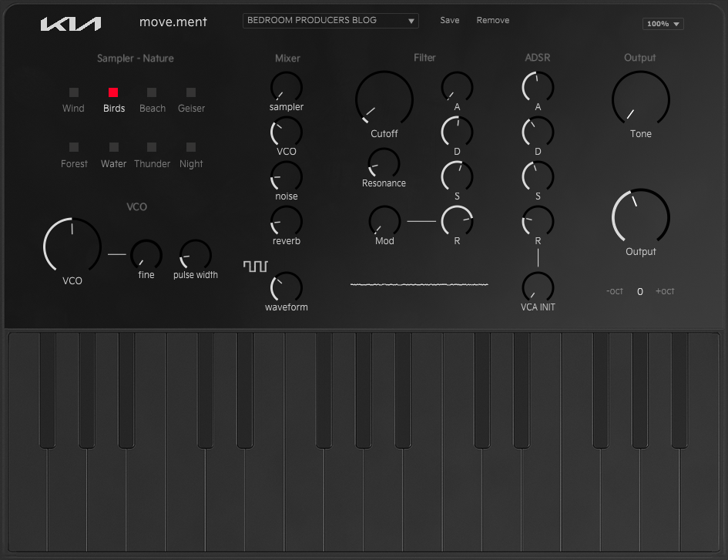Click the Filter Resonance knob

[x=384, y=163]
